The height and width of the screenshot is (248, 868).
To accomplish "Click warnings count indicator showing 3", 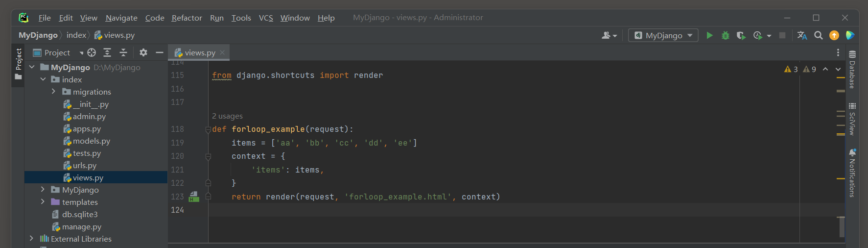I will click(x=791, y=69).
